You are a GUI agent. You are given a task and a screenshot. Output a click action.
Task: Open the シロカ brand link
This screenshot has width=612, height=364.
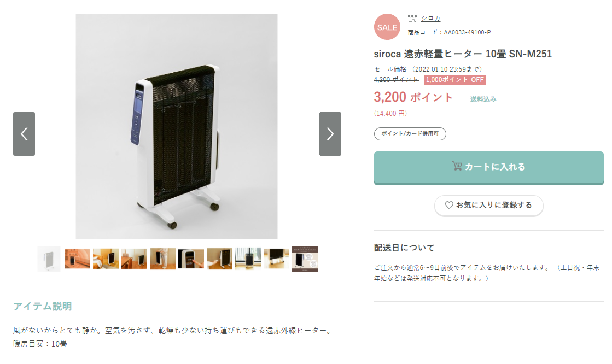coord(430,19)
